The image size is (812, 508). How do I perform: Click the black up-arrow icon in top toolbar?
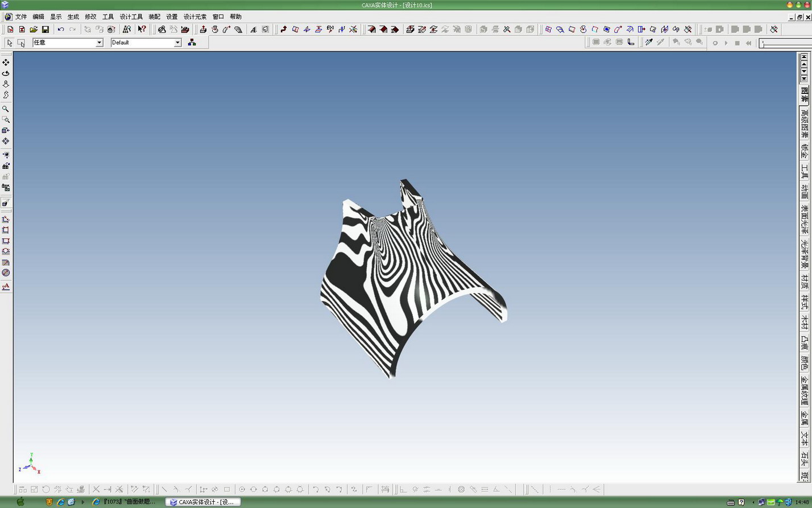pyautogui.click(x=284, y=29)
